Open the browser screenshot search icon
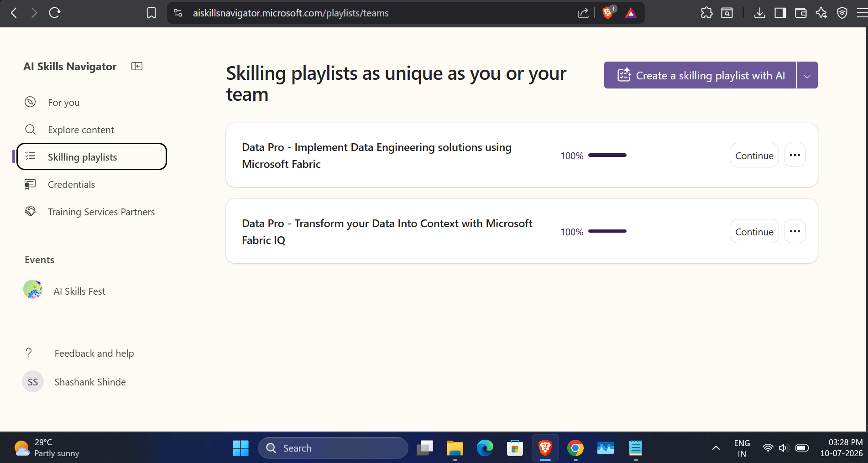The width and height of the screenshot is (868, 463). (x=727, y=13)
